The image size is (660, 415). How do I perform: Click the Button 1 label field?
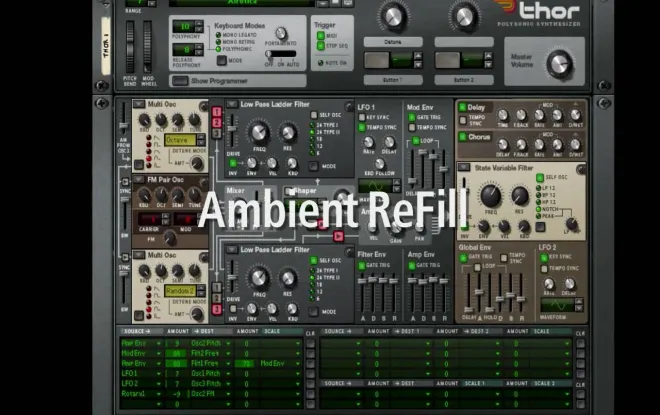[x=393, y=80]
